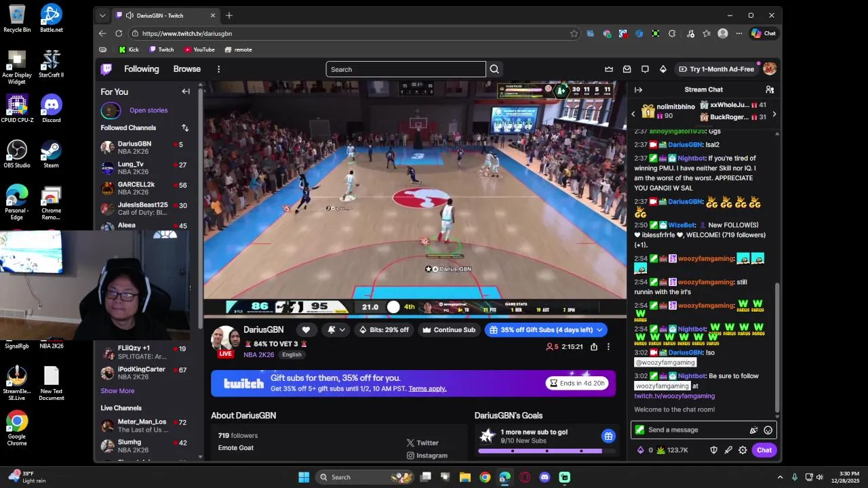Click the mod shield icon below chat
Image resolution: width=868 pixels, height=488 pixels.
[713, 450]
